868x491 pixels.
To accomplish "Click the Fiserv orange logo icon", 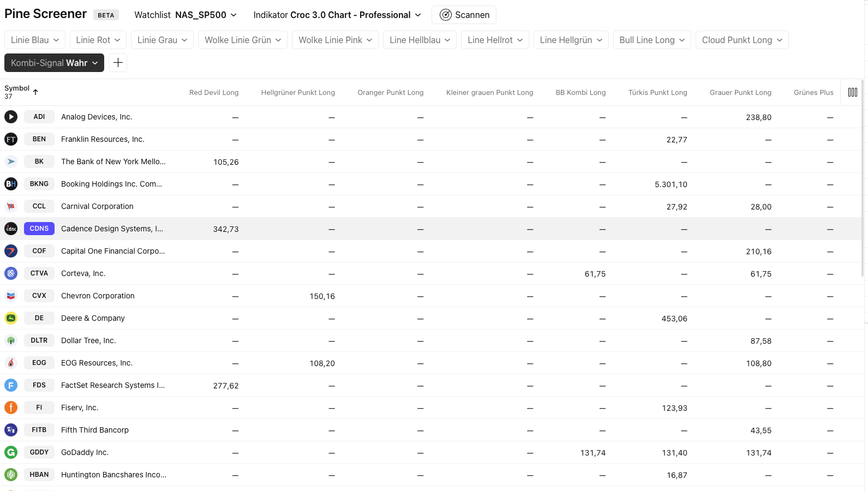I will click(x=11, y=408).
